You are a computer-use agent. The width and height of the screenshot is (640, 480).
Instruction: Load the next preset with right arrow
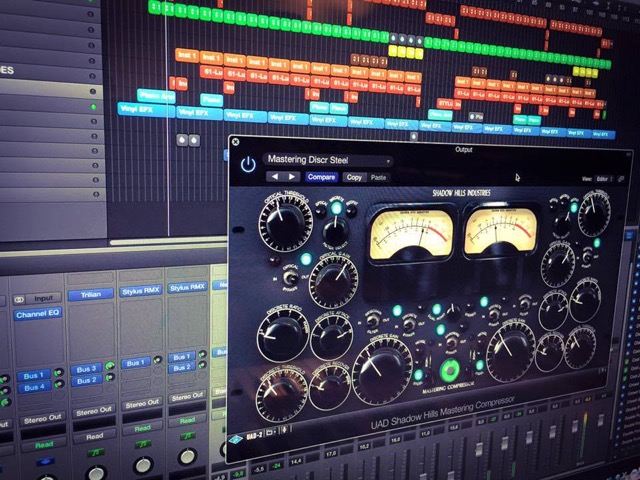(x=292, y=177)
